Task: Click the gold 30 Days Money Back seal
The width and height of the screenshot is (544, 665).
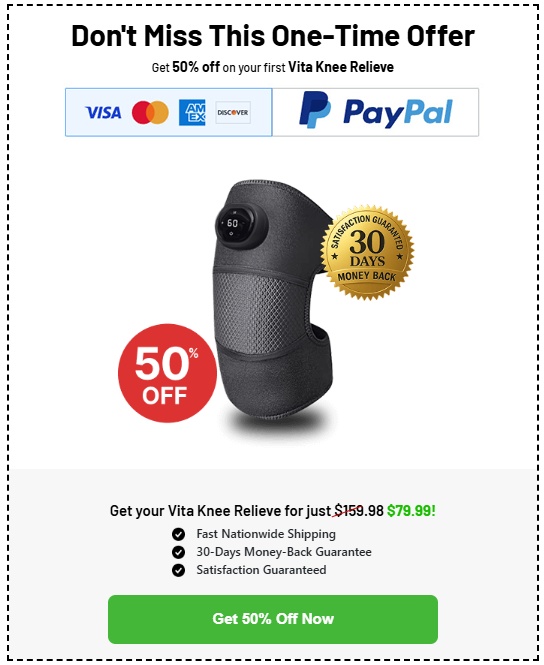Action: click(367, 252)
